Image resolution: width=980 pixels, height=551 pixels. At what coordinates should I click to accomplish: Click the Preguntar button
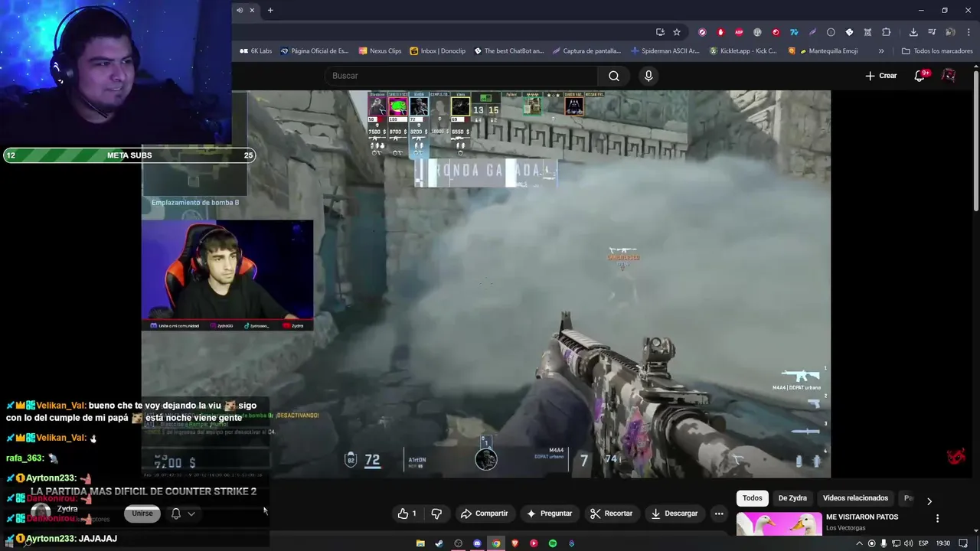pos(549,514)
